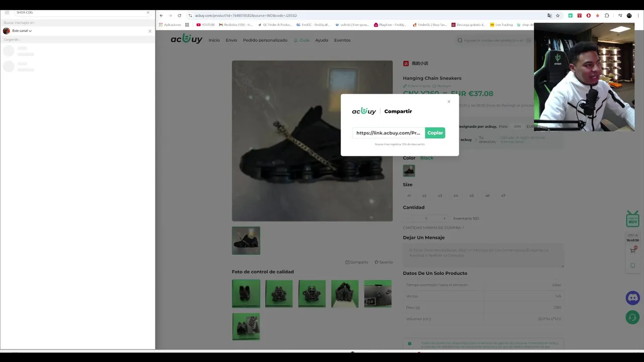
Task: Open the Ayuda menu item
Action: tap(321, 40)
